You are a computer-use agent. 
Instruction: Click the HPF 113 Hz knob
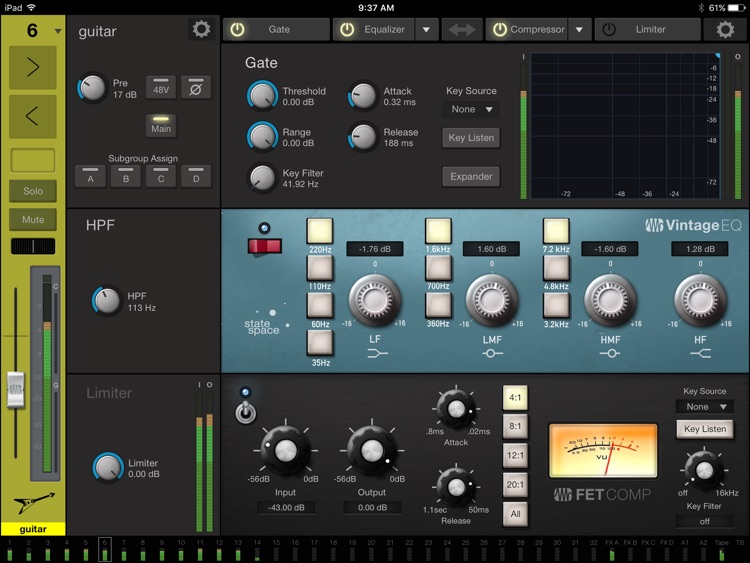click(x=107, y=301)
